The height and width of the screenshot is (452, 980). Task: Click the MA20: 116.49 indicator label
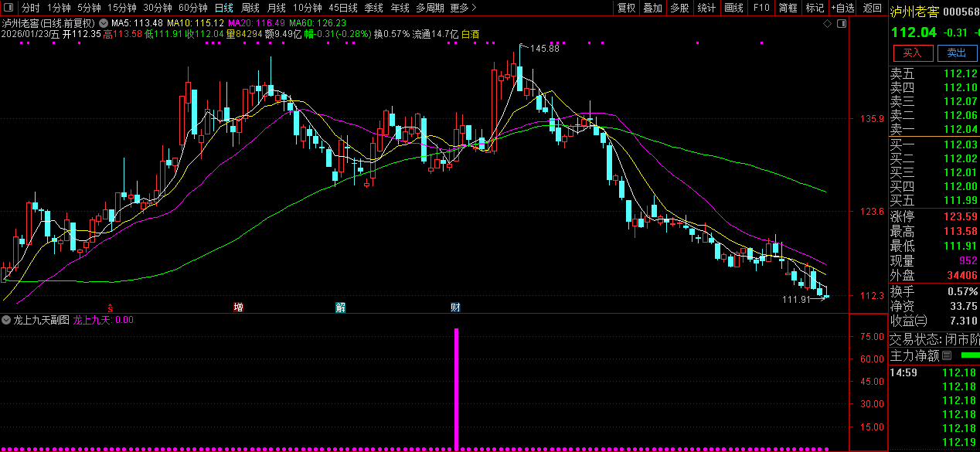[x=257, y=23]
